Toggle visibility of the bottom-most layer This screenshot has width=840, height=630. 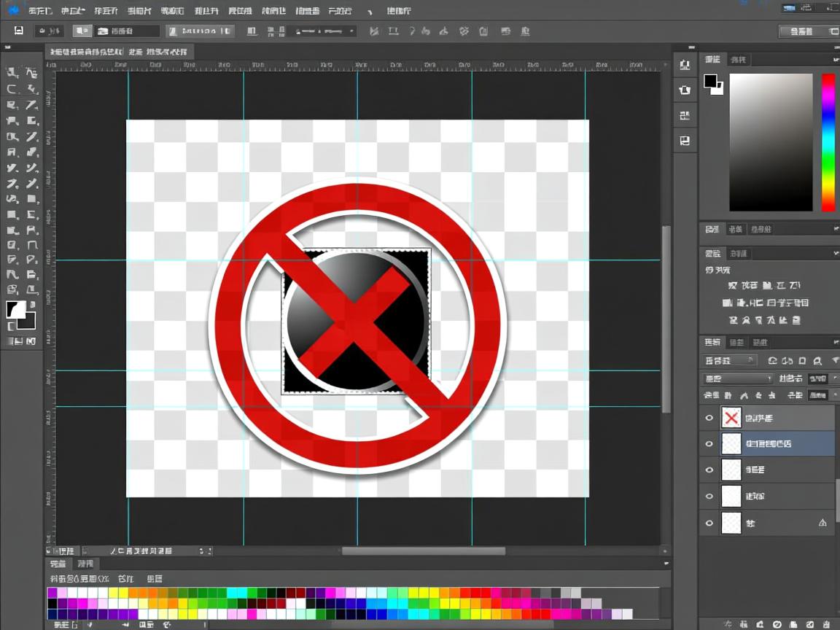(x=709, y=523)
